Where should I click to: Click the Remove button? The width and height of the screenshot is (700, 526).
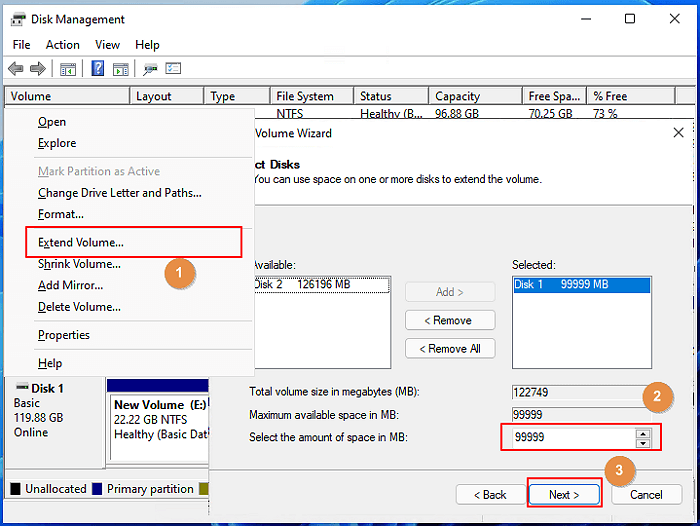pos(450,320)
